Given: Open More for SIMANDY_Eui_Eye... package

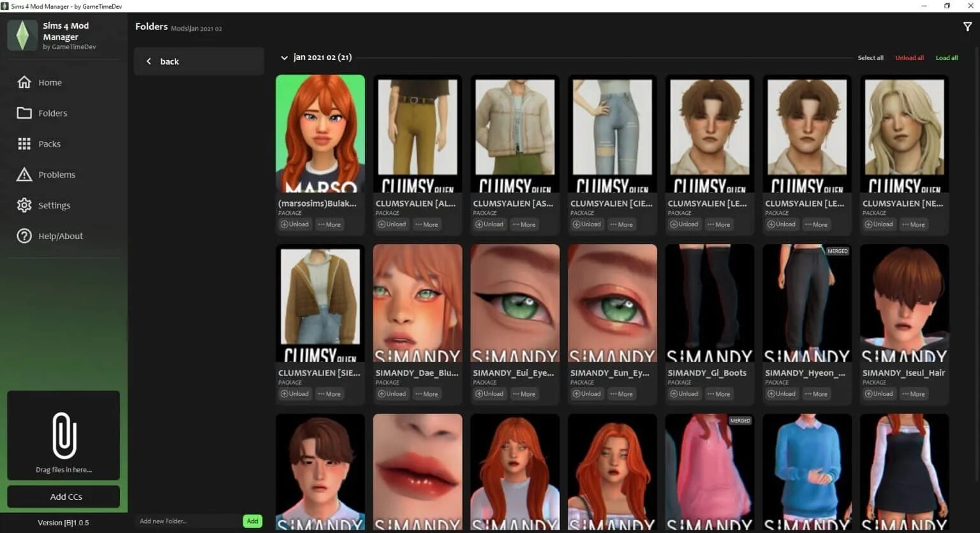Looking at the screenshot, I should click(524, 394).
